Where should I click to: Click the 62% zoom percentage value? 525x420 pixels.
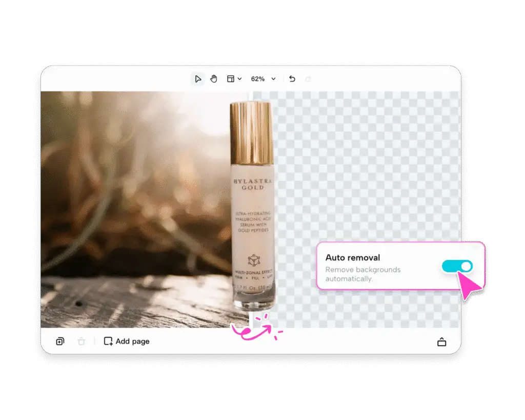(x=257, y=79)
